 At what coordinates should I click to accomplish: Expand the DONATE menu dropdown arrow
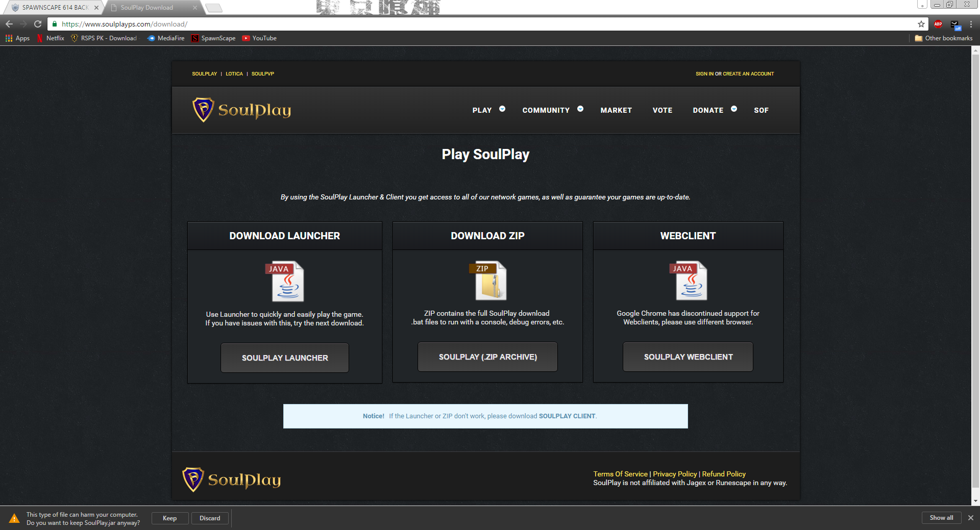tap(734, 109)
